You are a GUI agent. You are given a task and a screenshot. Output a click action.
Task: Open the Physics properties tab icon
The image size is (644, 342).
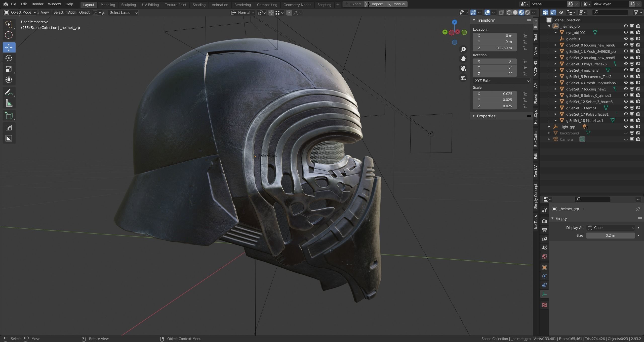(x=544, y=276)
